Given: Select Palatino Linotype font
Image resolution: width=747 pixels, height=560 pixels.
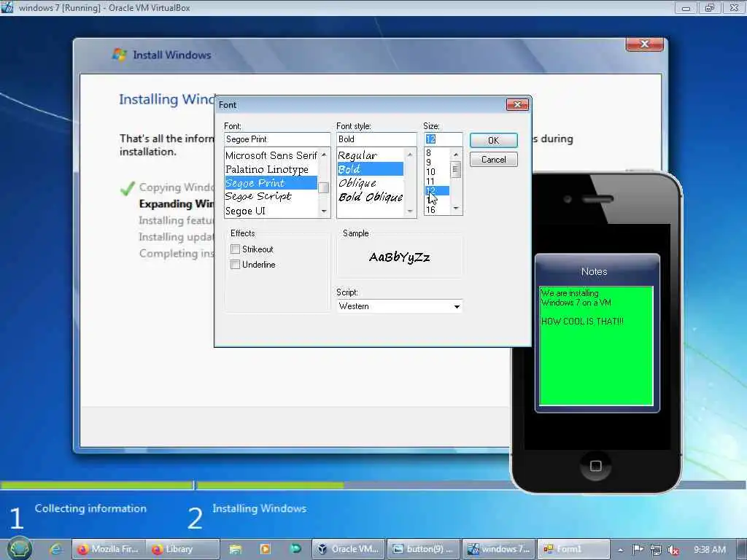Looking at the screenshot, I should click(271, 169).
